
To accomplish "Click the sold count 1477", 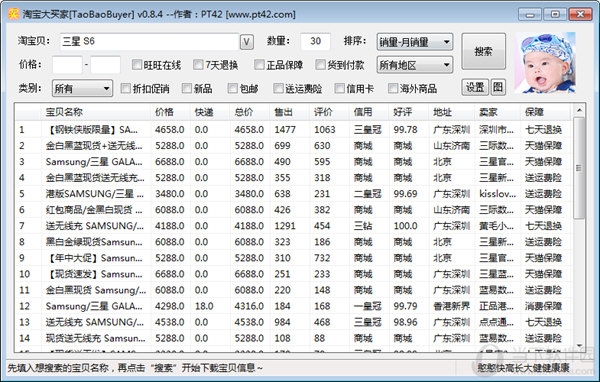I will 285,130.
